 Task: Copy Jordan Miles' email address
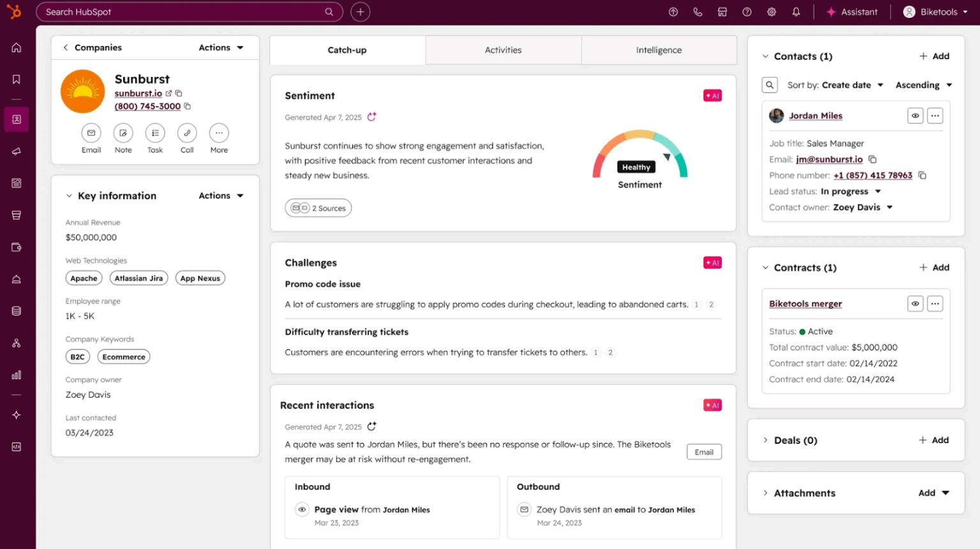pyautogui.click(x=873, y=159)
